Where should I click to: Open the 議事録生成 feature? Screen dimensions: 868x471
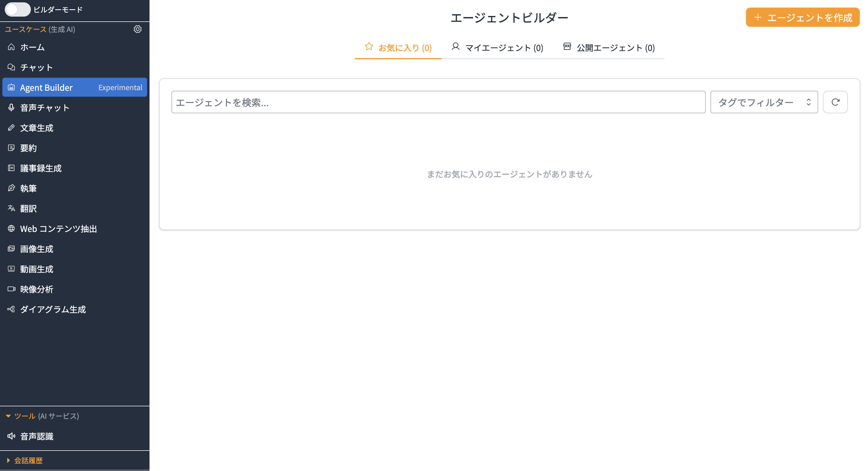point(40,168)
